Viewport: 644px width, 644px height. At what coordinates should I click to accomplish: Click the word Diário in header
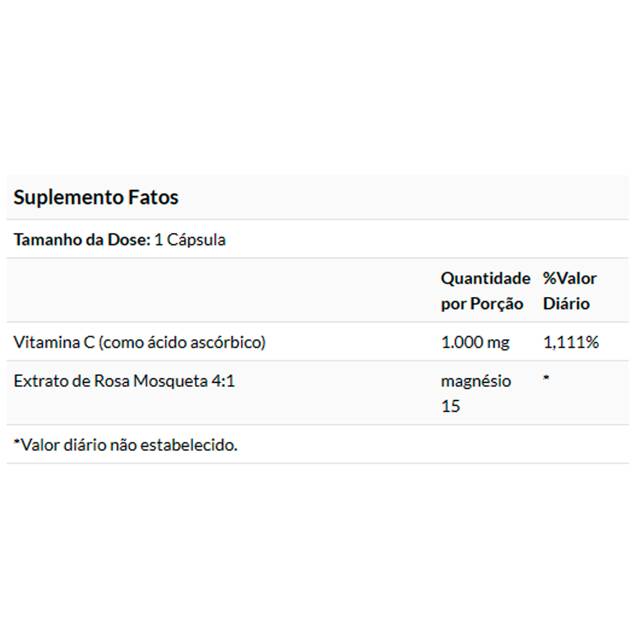566,304
